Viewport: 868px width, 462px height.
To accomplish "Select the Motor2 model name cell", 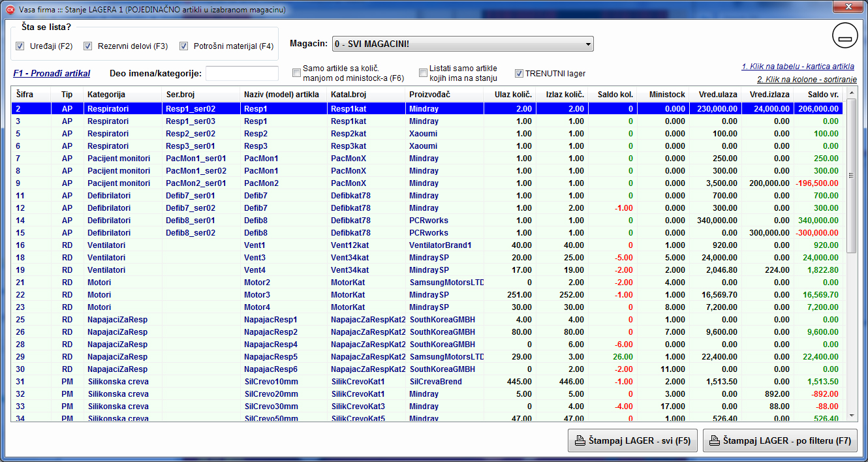I will (x=284, y=283).
